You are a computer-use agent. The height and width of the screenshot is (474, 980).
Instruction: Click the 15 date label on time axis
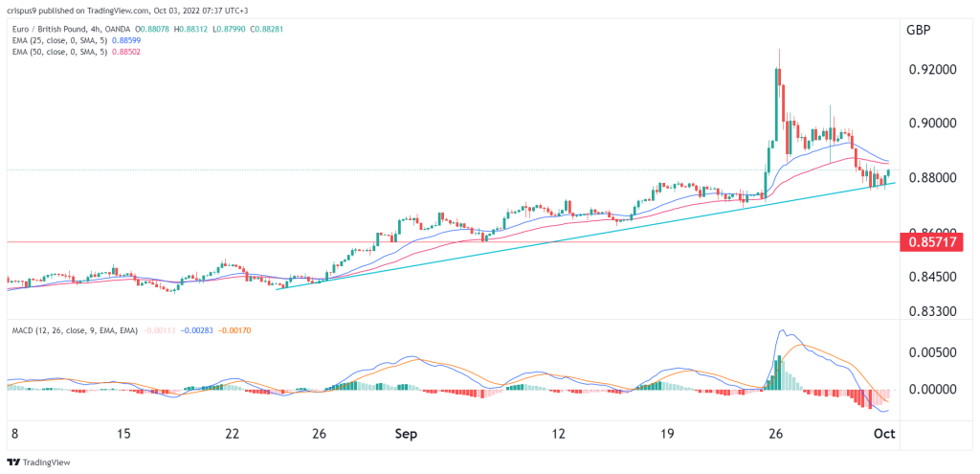click(123, 434)
